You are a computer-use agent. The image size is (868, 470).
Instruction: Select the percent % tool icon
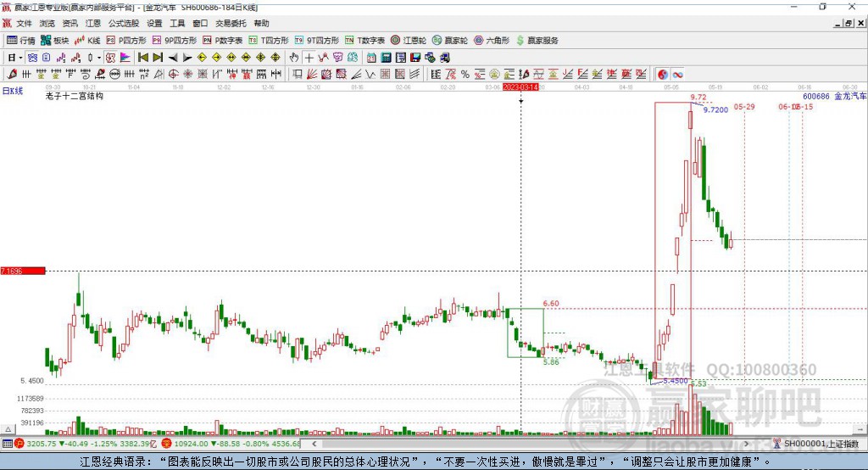point(465,74)
